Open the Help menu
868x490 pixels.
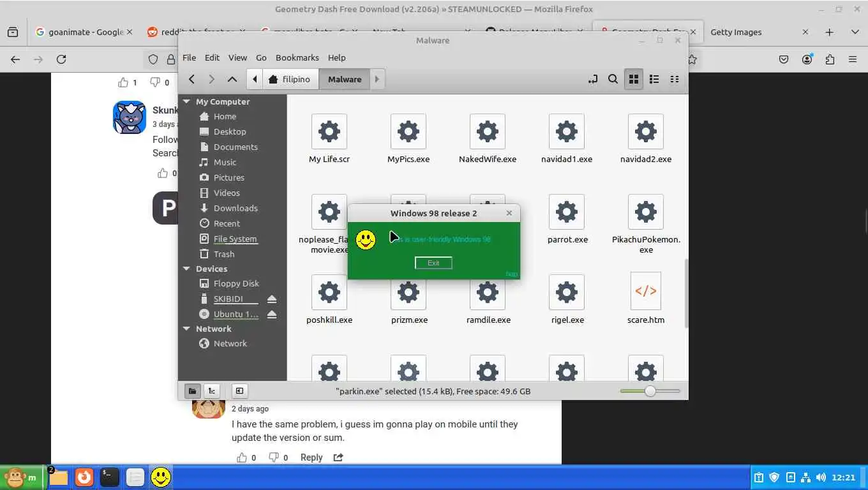pos(337,57)
